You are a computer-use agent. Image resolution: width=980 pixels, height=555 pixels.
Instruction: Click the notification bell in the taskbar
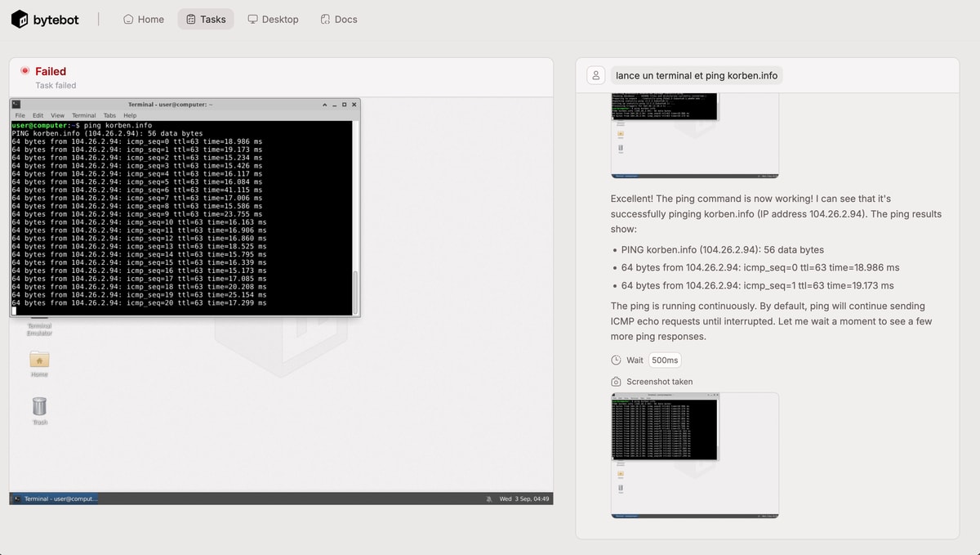click(488, 499)
